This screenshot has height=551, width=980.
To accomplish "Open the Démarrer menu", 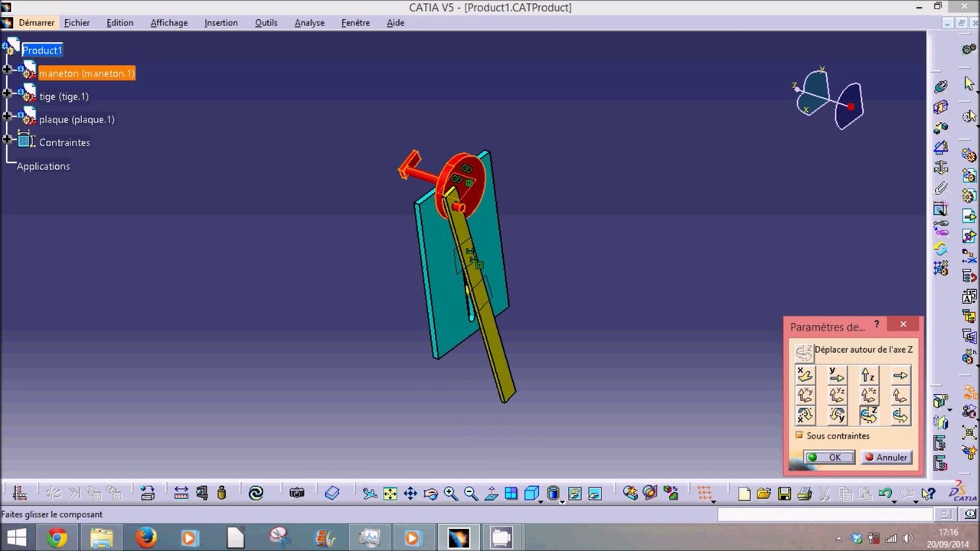I will (37, 23).
